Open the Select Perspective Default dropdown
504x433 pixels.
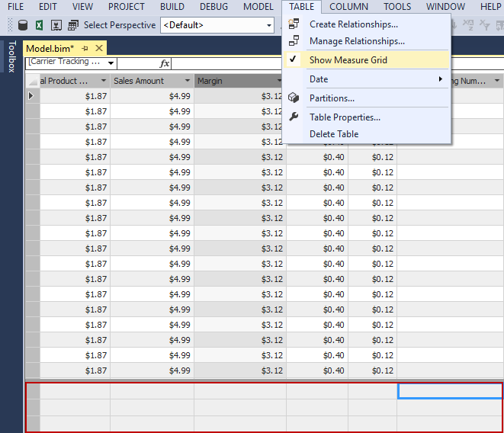pyautogui.click(x=270, y=25)
